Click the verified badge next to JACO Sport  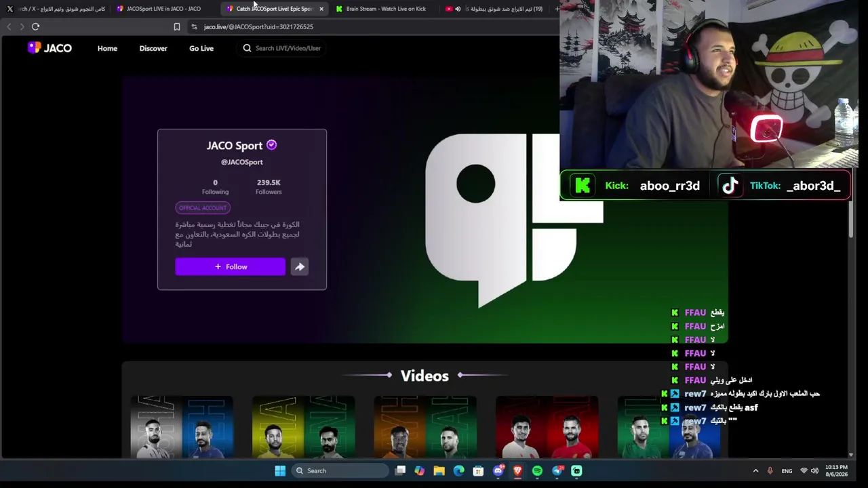[271, 145]
